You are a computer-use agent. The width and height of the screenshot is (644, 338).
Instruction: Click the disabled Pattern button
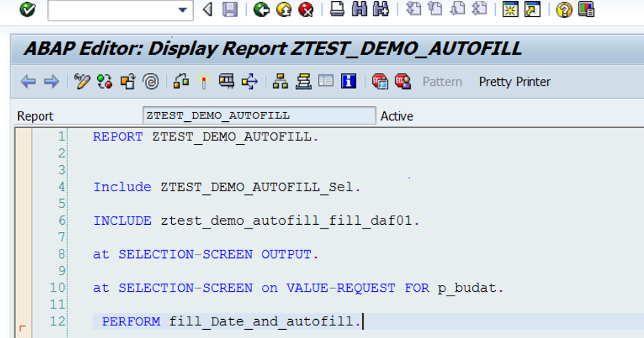pyautogui.click(x=441, y=82)
